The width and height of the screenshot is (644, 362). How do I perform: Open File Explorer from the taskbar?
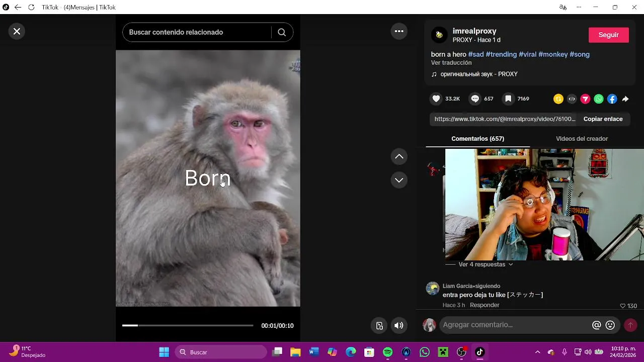tap(295, 352)
